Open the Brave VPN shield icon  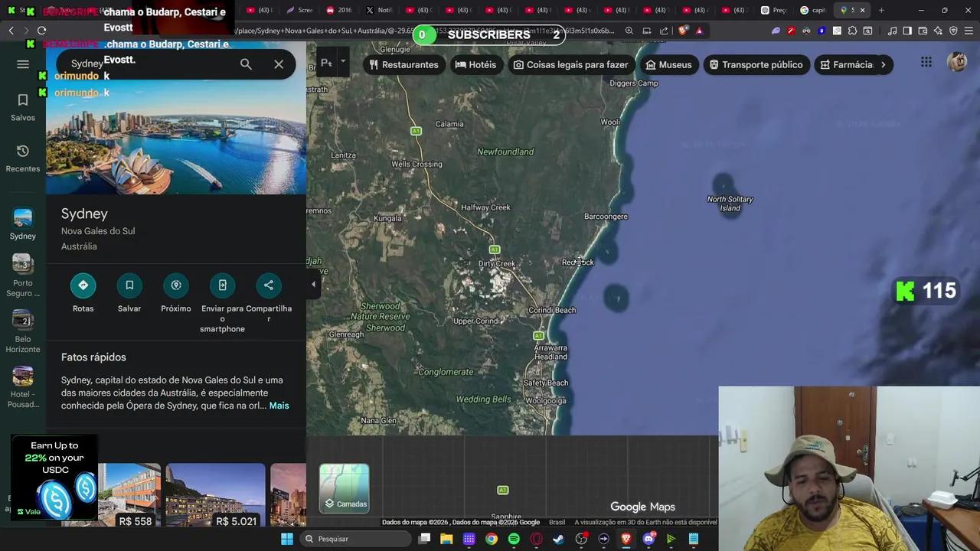[953, 31]
